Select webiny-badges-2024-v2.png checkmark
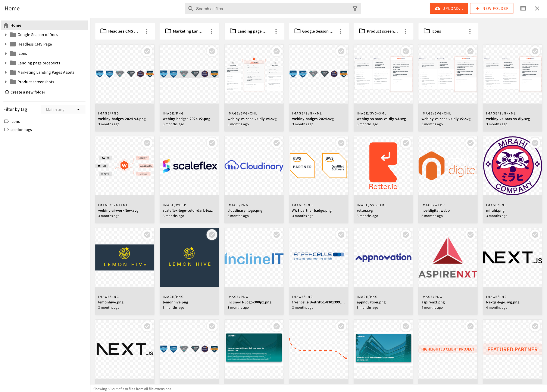The image size is (547, 392). coord(212,51)
